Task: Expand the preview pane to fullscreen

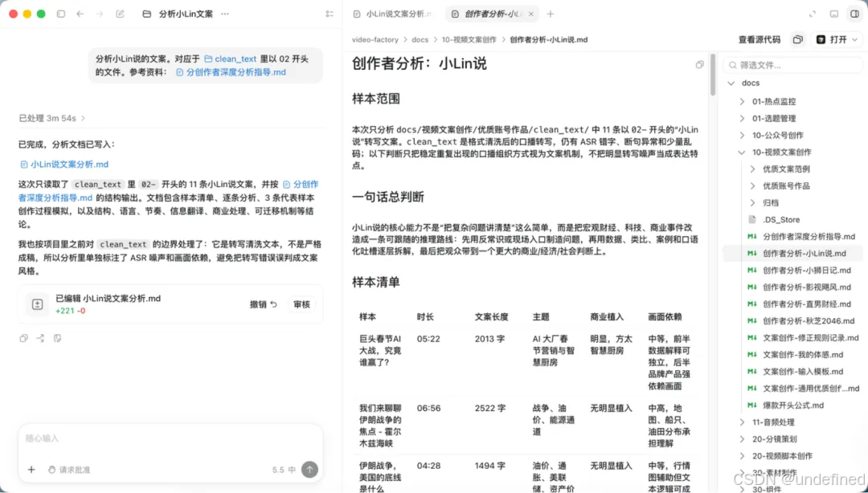Action: click(x=813, y=14)
